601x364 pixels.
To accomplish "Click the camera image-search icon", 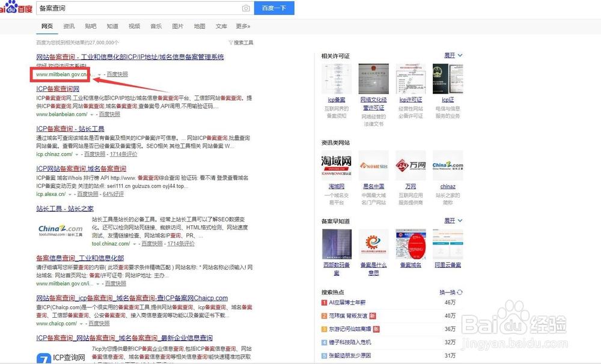I will [246, 8].
